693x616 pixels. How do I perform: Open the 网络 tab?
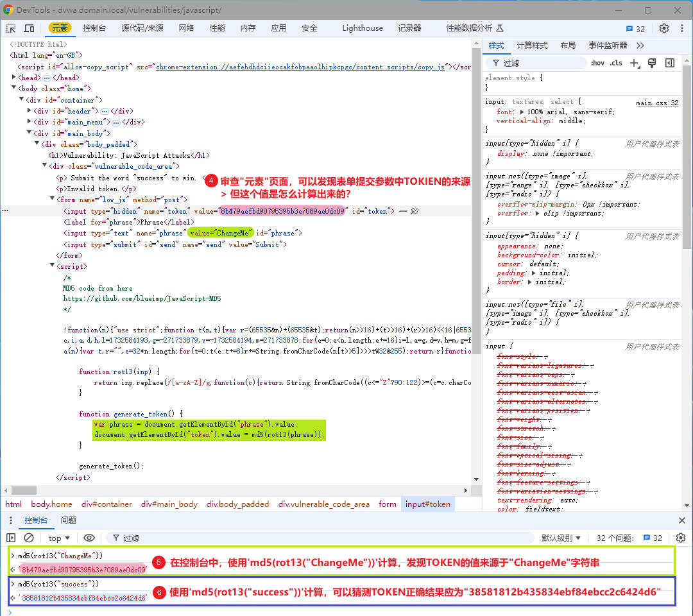click(x=187, y=28)
